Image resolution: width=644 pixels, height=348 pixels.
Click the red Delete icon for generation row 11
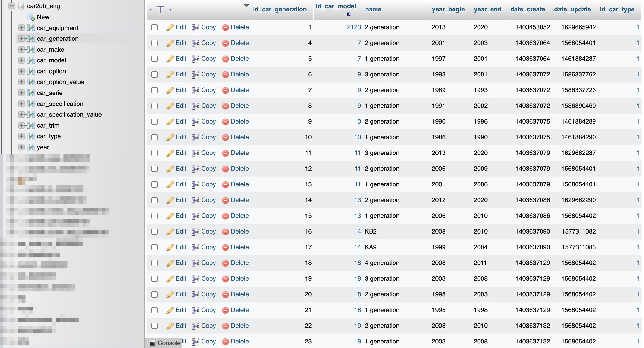[x=225, y=153]
